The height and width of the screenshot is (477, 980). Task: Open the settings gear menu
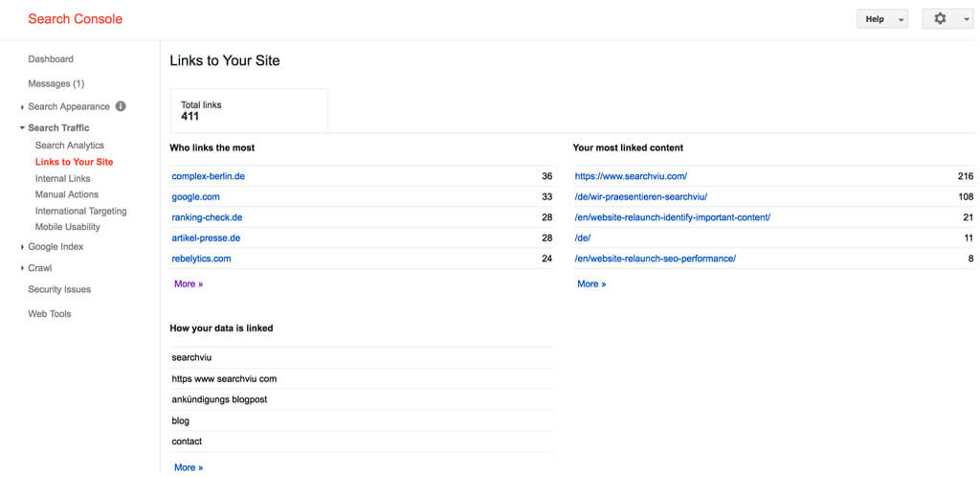[x=947, y=19]
